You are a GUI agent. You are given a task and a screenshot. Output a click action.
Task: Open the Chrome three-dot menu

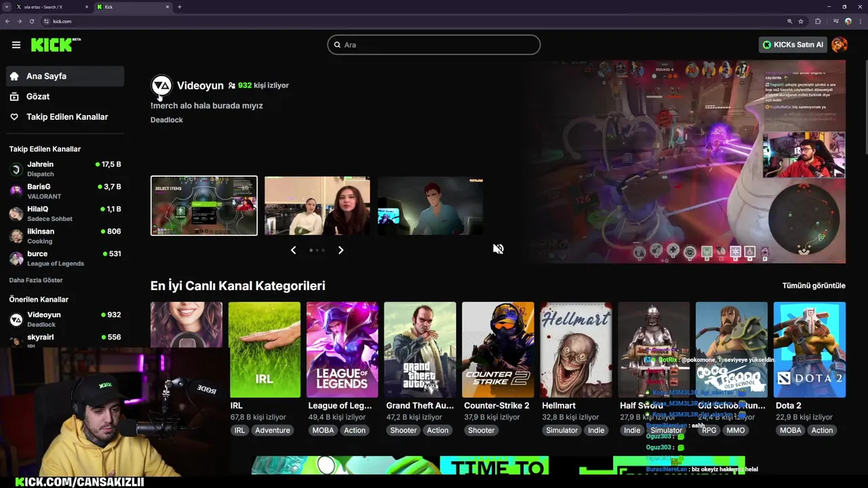[x=861, y=21]
